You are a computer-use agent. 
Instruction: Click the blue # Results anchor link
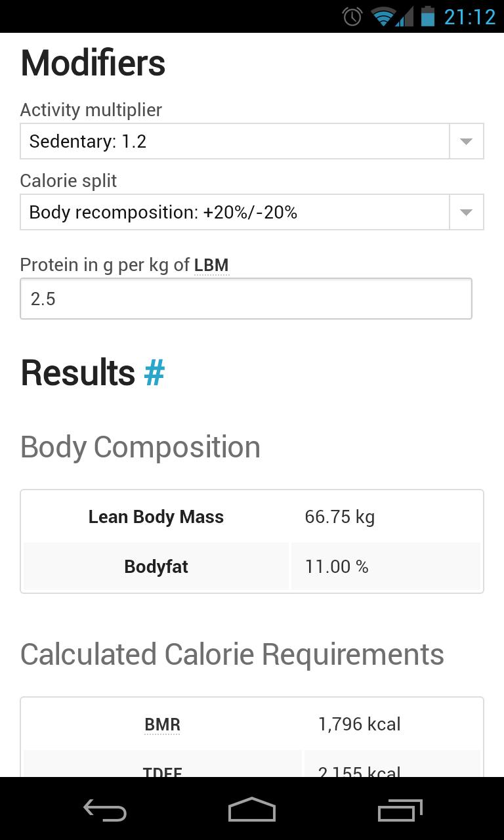(x=154, y=373)
